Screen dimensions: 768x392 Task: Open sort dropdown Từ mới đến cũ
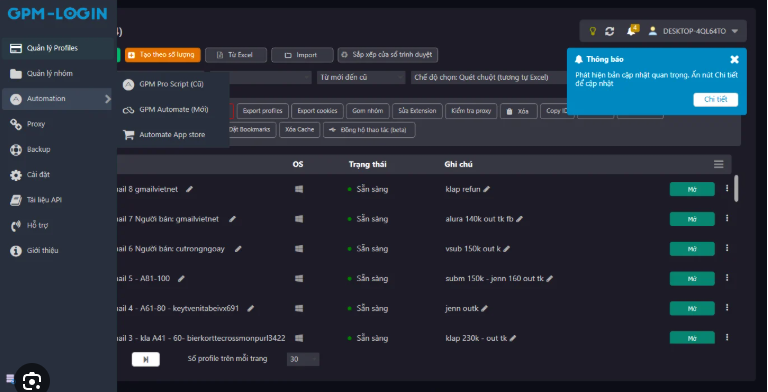tap(361, 77)
